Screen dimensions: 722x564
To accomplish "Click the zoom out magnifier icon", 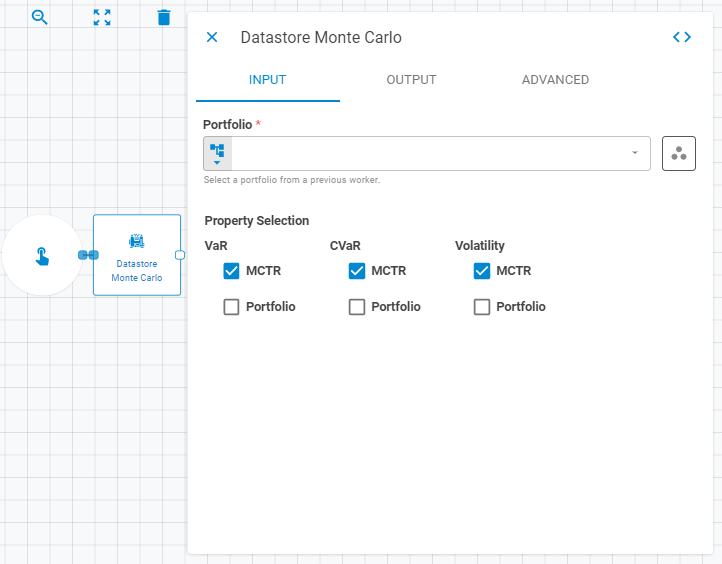I will [x=40, y=17].
